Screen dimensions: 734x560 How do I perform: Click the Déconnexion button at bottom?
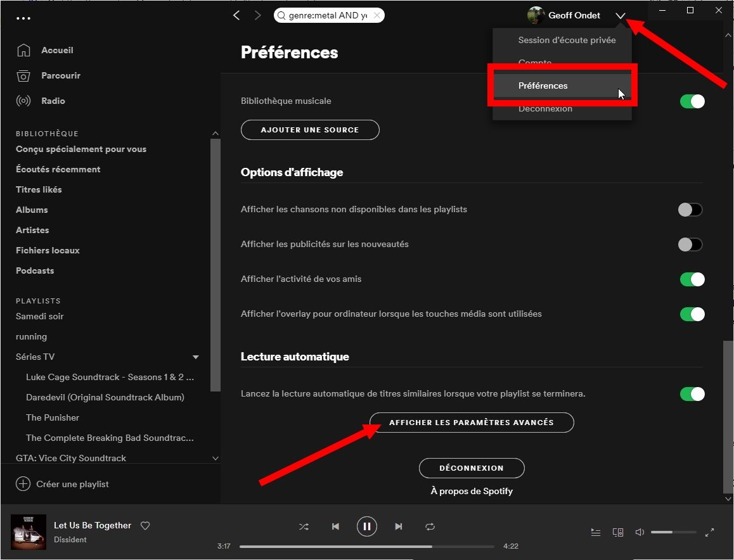tap(472, 468)
